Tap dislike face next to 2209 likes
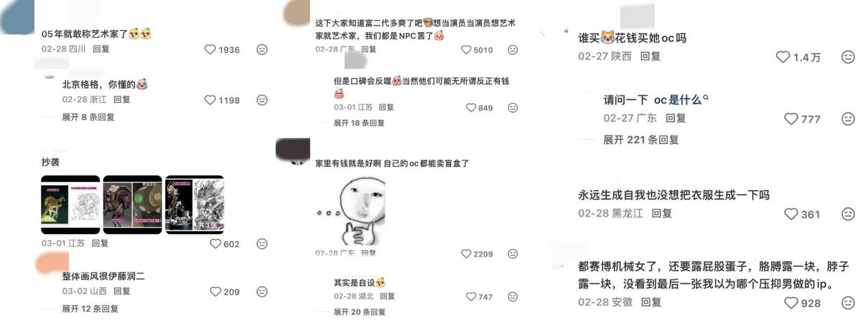Image resolution: width=868 pixels, height=321 pixels. coord(513,254)
